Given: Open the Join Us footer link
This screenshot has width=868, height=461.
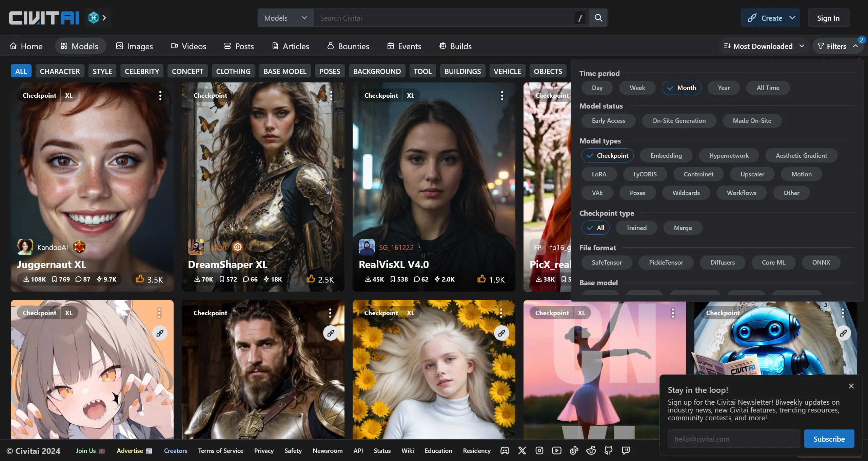Looking at the screenshot, I should point(90,450).
